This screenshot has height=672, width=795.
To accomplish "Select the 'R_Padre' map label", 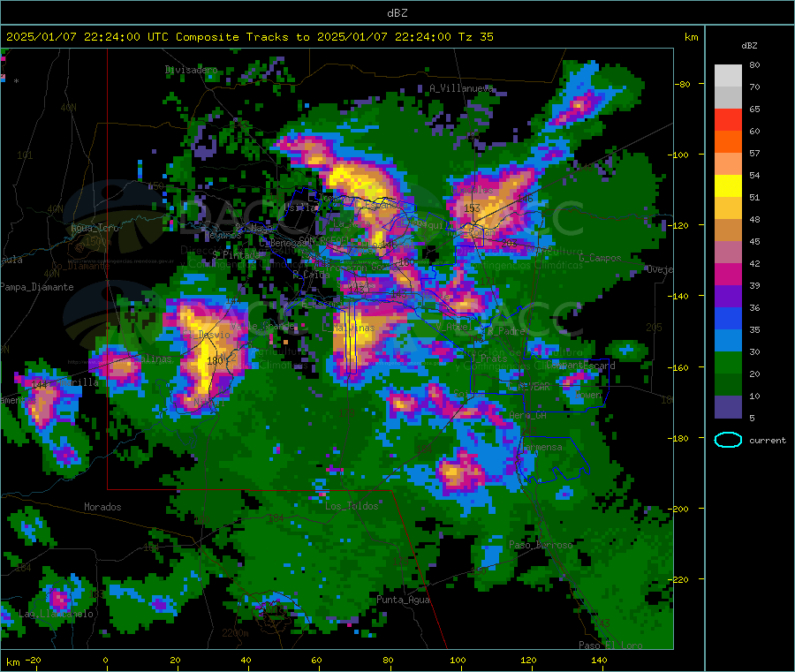I will [506, 331].
